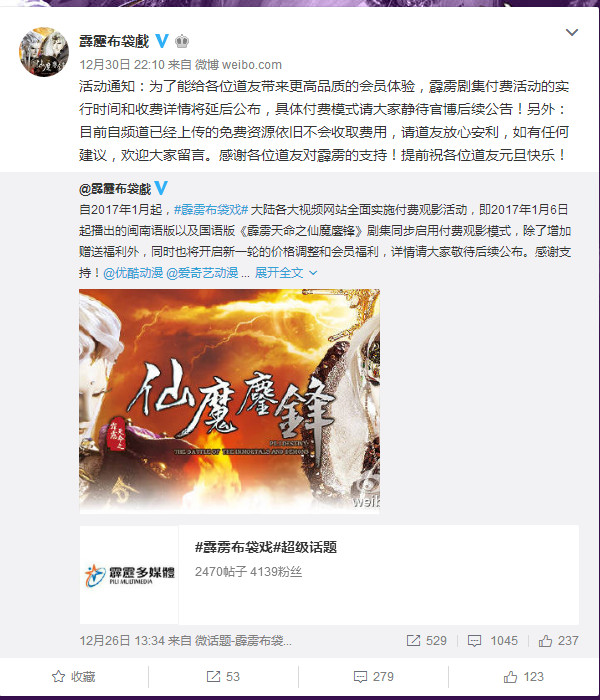The width and height of the screenshot is (600, 700).
Task: Click the blue verified V badge beside the author name
Action: tap(162, 41)
